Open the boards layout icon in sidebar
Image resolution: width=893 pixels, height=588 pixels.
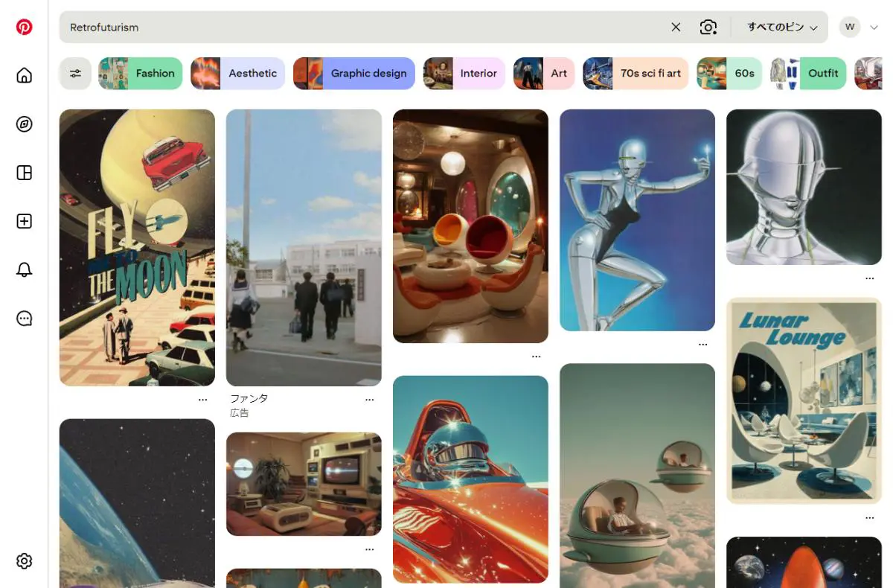[x=24, y=173]
